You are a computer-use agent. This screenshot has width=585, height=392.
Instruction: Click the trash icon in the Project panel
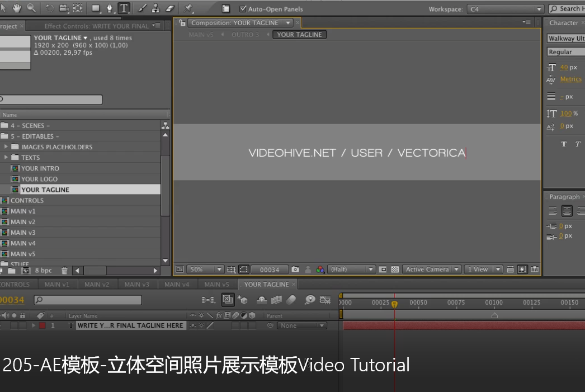click(64, 271)
